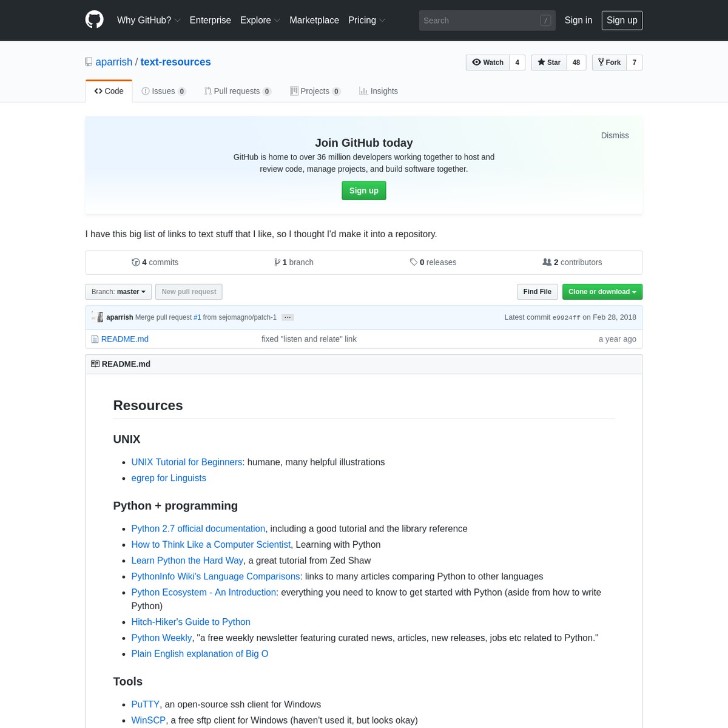Open the text-resources repository link
The image size is (728, 728).
(x=176, y=62)
